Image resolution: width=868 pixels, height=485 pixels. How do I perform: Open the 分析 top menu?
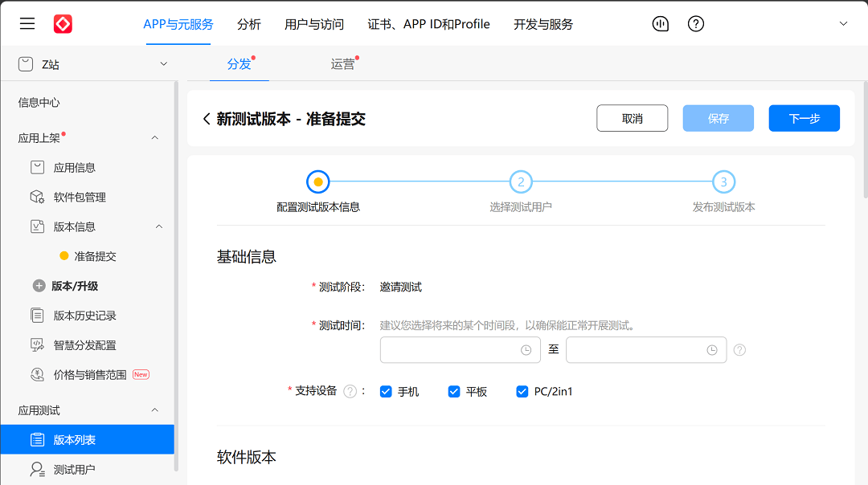point(248,24)
